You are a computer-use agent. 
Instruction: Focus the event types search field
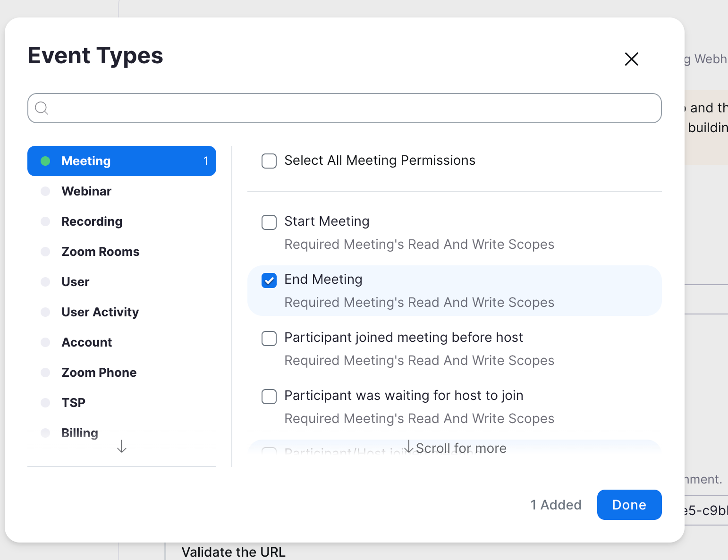tap(344, 108)
